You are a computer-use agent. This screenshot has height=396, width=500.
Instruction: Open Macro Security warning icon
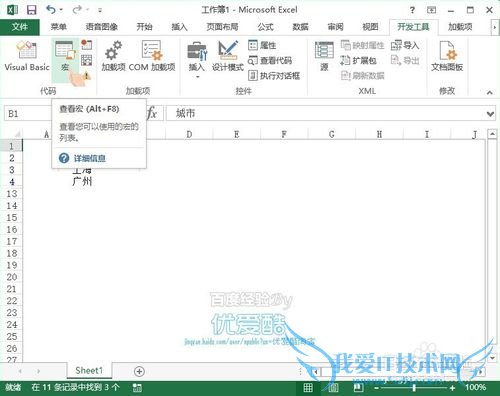(x=86, y=76)
